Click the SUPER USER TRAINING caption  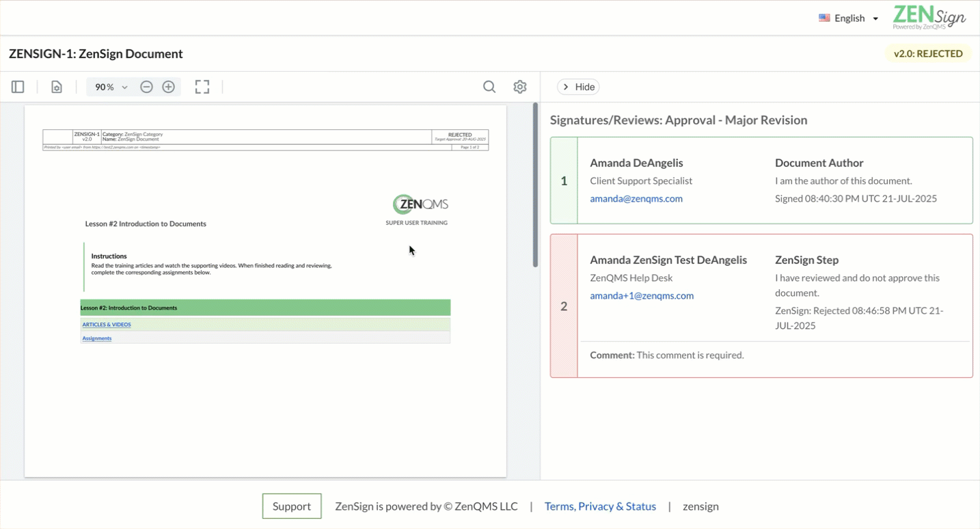(416, 223)
